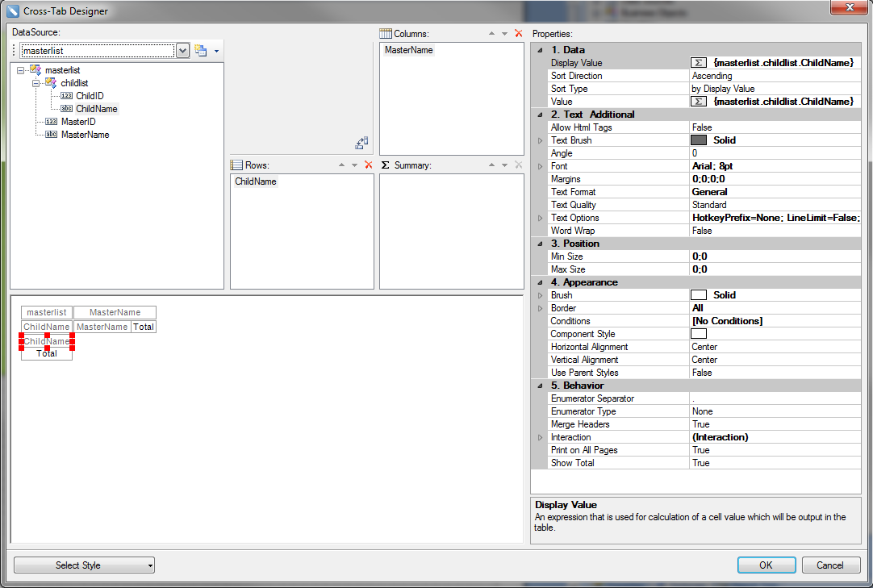Select the MasterName header cell in preview
873x588 pixels.
(115, 312)
